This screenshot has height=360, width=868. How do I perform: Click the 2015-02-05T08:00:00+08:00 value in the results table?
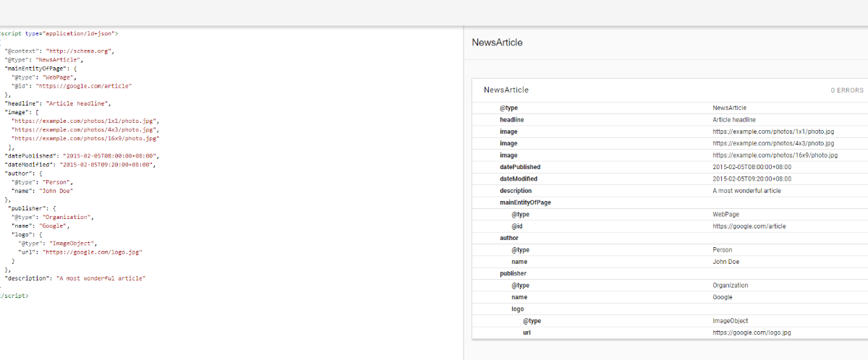point(752,167)
